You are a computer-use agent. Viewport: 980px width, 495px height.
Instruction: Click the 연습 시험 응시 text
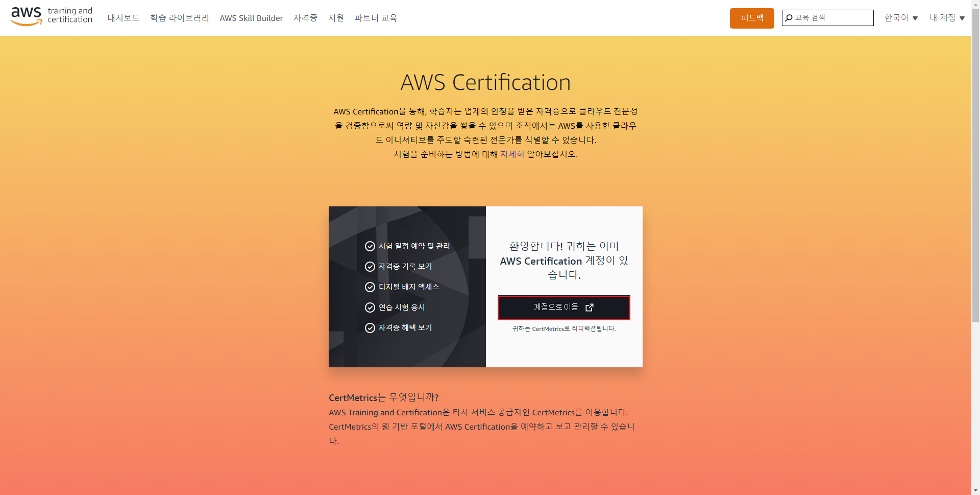pos(402,308)
